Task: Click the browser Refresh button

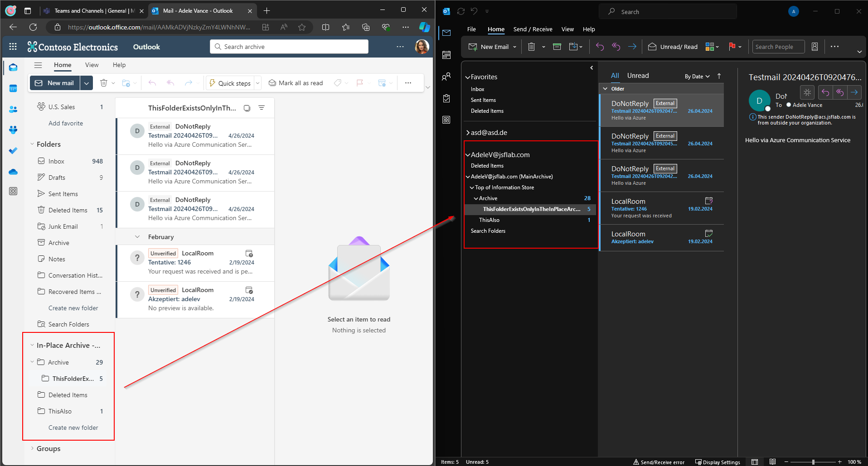Action: pos(33,27)
